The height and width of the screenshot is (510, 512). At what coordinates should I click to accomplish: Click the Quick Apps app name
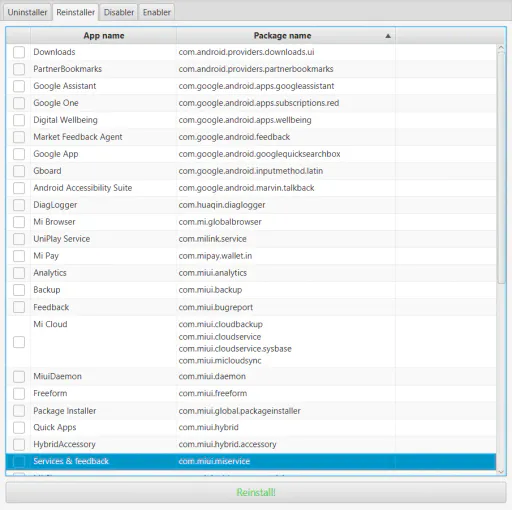point(55,428)
